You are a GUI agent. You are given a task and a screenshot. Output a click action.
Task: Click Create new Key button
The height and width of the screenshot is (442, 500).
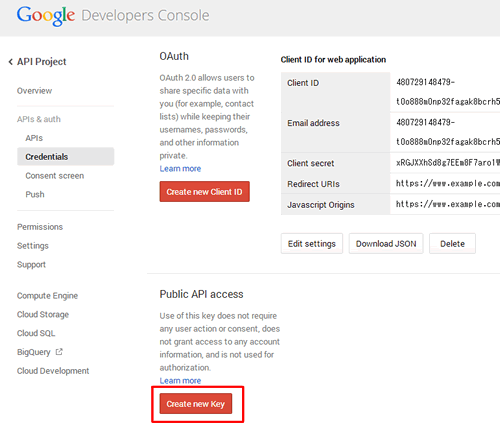(x=196, y=404)
